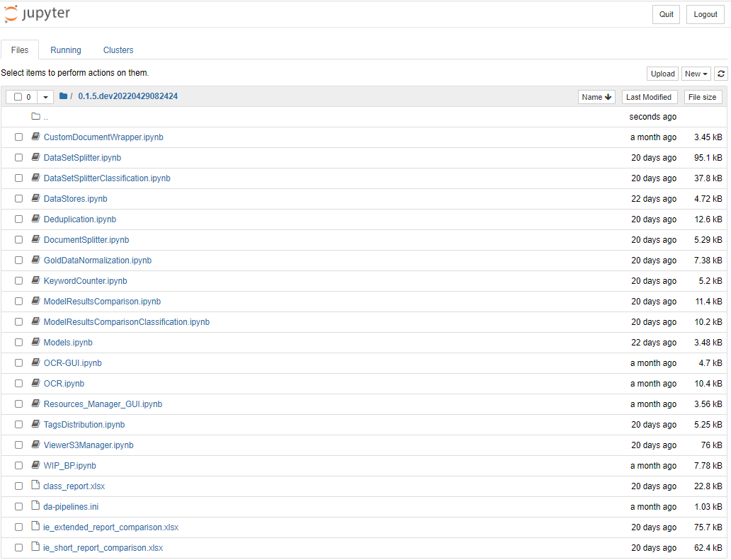Check the box for DataStores.ipynb
Viewport: 731px width, 560px height.
pyautogui.click(x=18, y=198)
